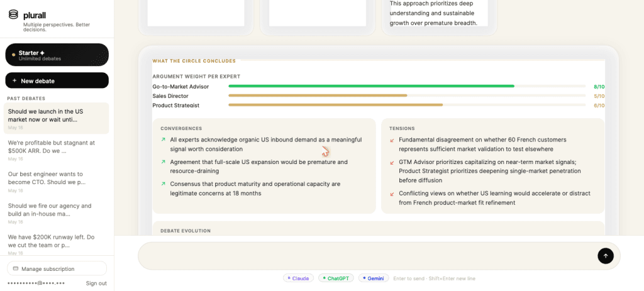Toggle the ChatGPT model chip
Image resolution: width=644 pixels, height=291 pixels.
336,278
